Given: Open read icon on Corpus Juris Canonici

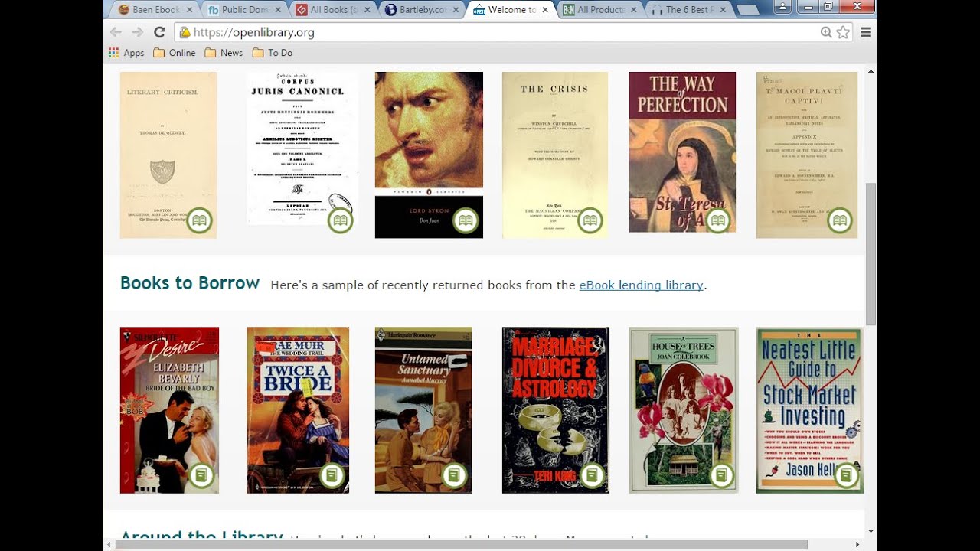Looking at the screenshot, I should [341, 220].
